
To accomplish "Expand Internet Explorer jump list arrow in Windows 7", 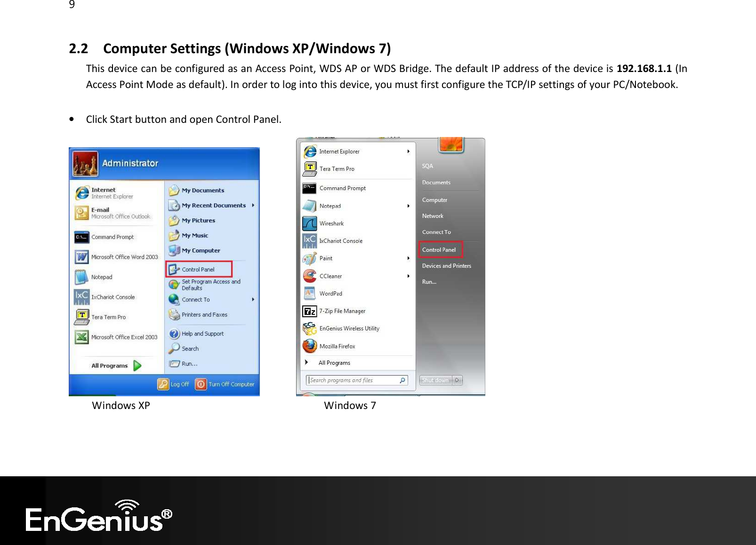I will pyautogui.click(x=409, y=152).
